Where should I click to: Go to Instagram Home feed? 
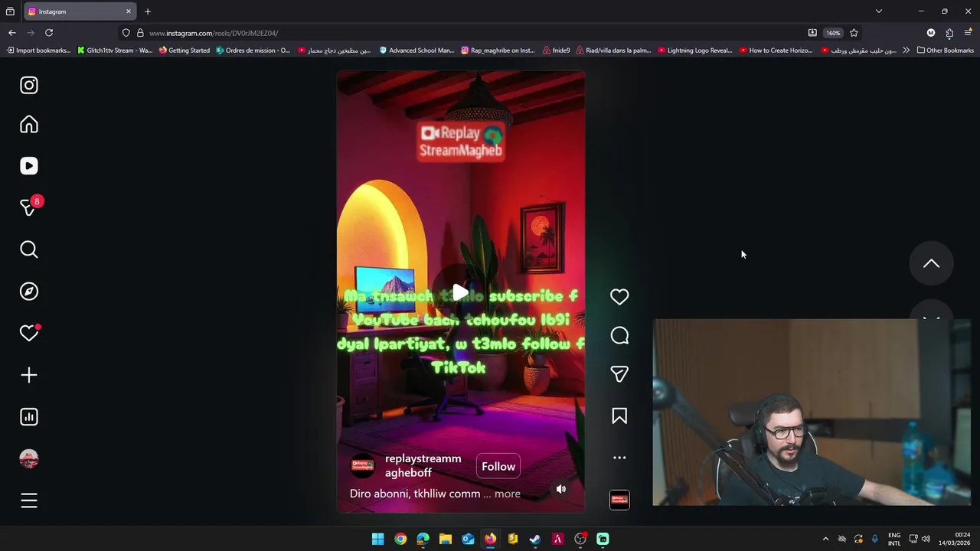pyautogui.click(x=29, y=125)
